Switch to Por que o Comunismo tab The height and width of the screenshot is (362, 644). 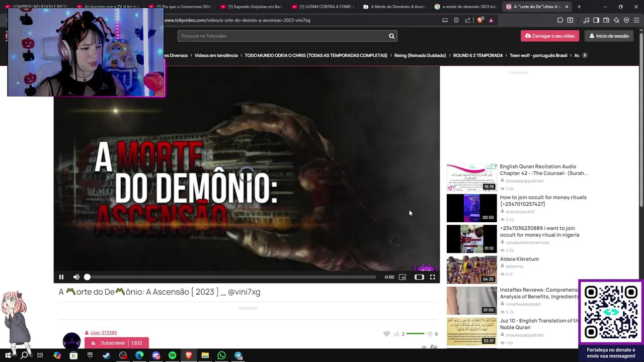click(x=181, y=7)
